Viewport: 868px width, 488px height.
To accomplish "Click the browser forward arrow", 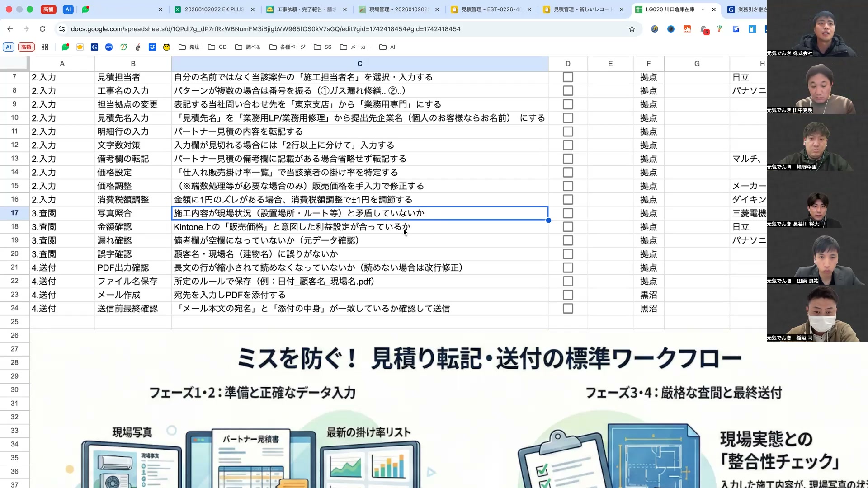I will coord(26,29).
